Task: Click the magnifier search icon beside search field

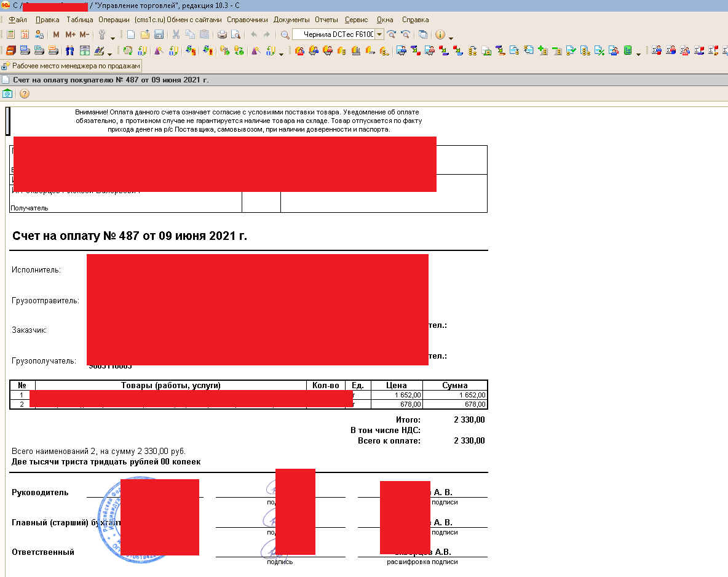Action: [285, 34]
